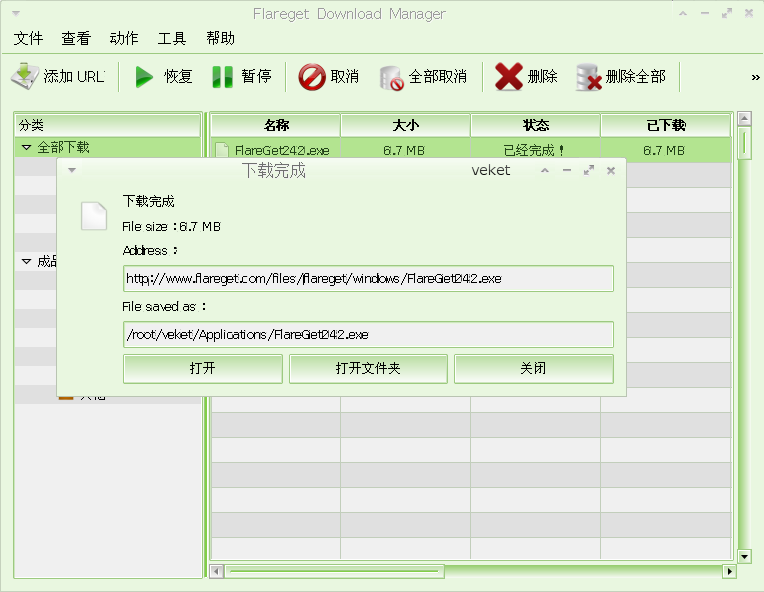Collapse the 成品 category arrow
The width and height of the screenshot is (764, 592).
tap(26, 262)
